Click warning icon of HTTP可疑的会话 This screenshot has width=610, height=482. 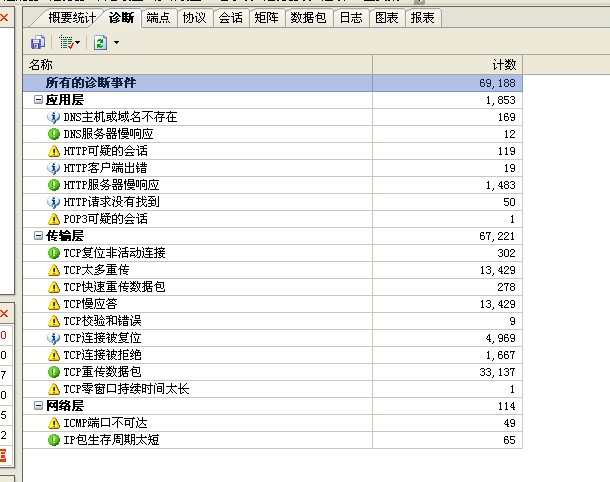click(x=53, y=151)
